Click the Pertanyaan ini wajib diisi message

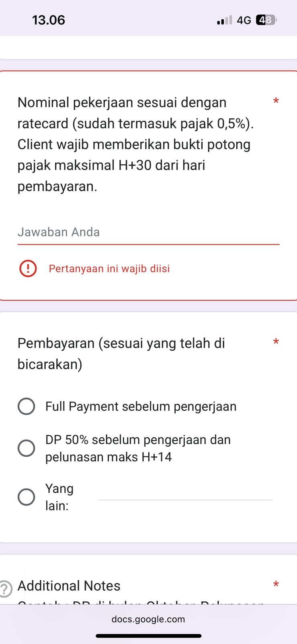point(109,268)
